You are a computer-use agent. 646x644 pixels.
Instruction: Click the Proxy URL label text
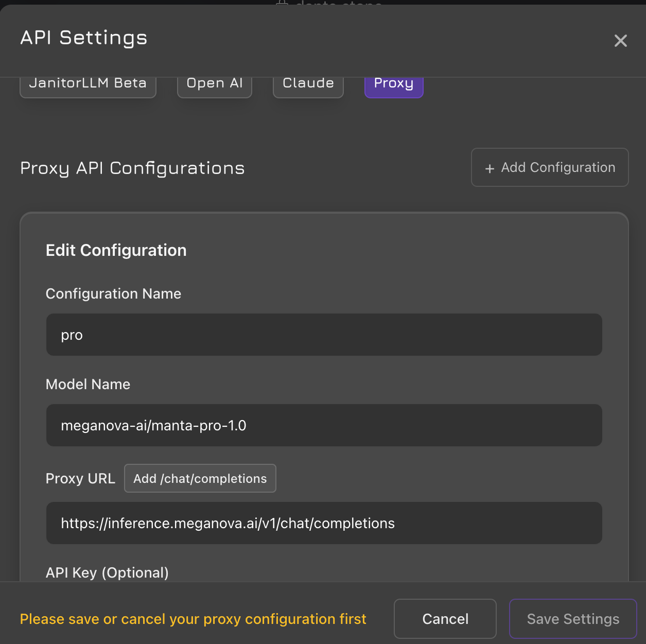(x=80, y=479)
